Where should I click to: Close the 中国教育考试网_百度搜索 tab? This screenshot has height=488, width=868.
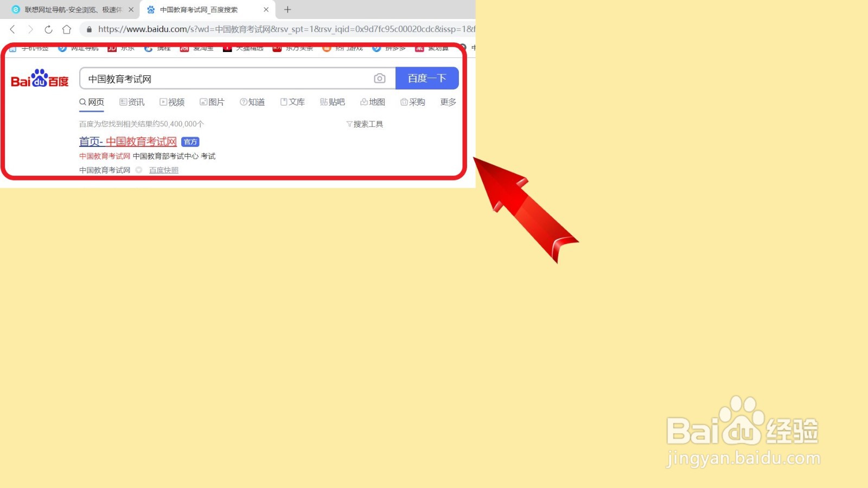[x=266, y=10]
